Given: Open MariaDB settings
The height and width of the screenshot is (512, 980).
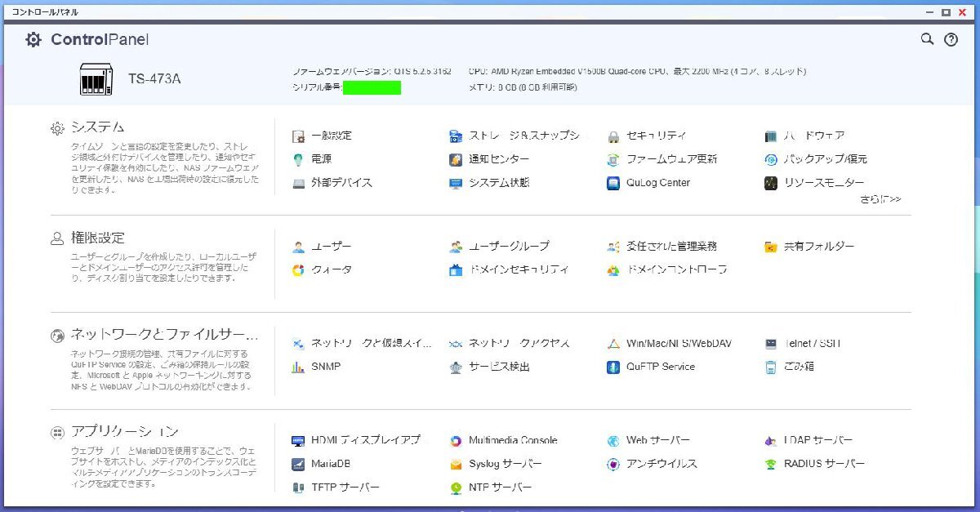Looking at the screenshot, I should 321,464.
